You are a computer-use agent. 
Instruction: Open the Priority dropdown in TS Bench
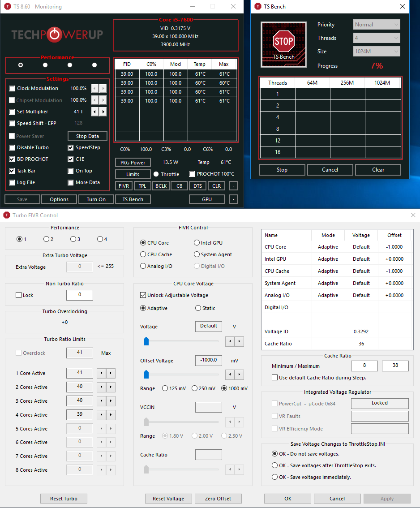click(377, 25)
